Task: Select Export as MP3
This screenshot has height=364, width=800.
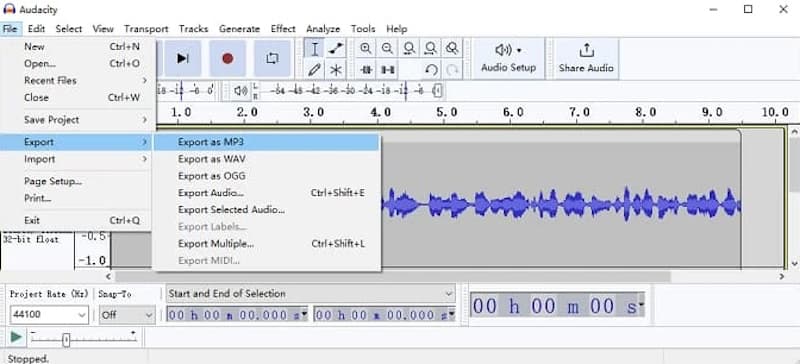Action: point(266,142)
